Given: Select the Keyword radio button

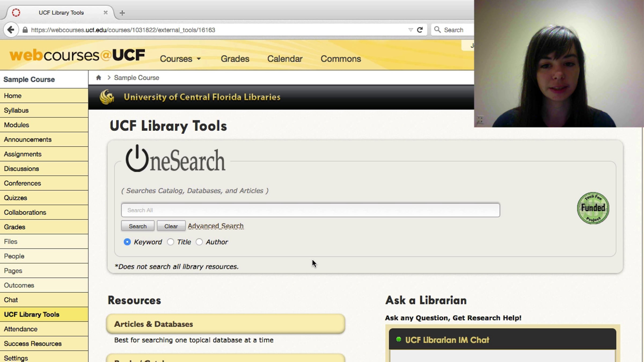Looking at the screenshot, I should click(x=127, y=242).
